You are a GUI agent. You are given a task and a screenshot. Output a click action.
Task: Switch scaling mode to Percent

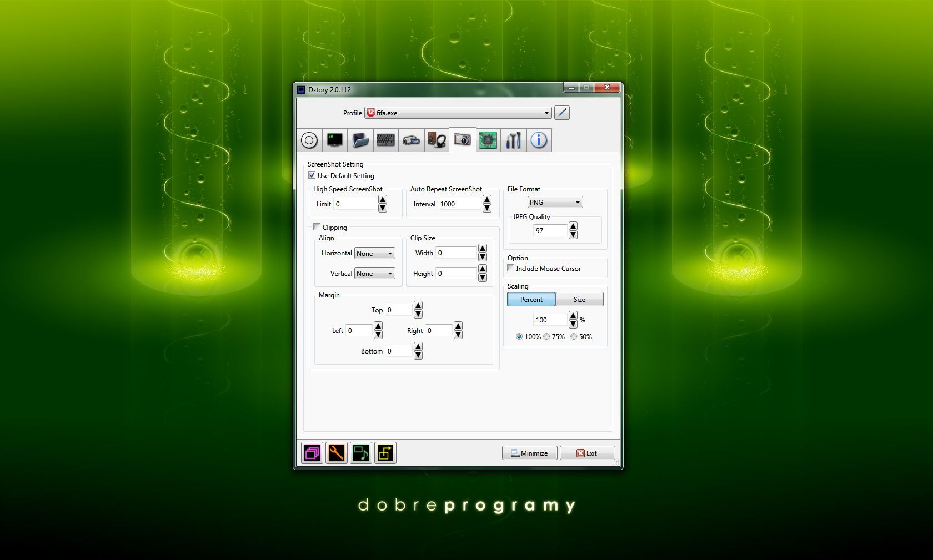tap(531, 299)
